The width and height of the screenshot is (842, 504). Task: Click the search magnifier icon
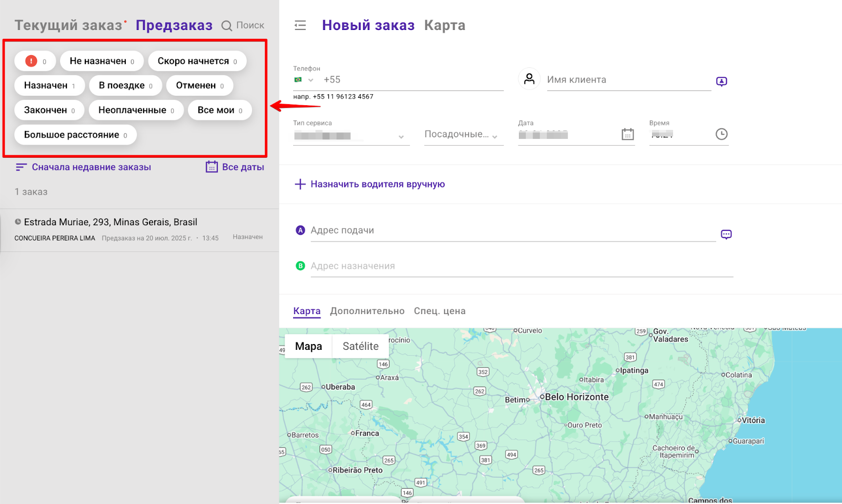(227, 26)
